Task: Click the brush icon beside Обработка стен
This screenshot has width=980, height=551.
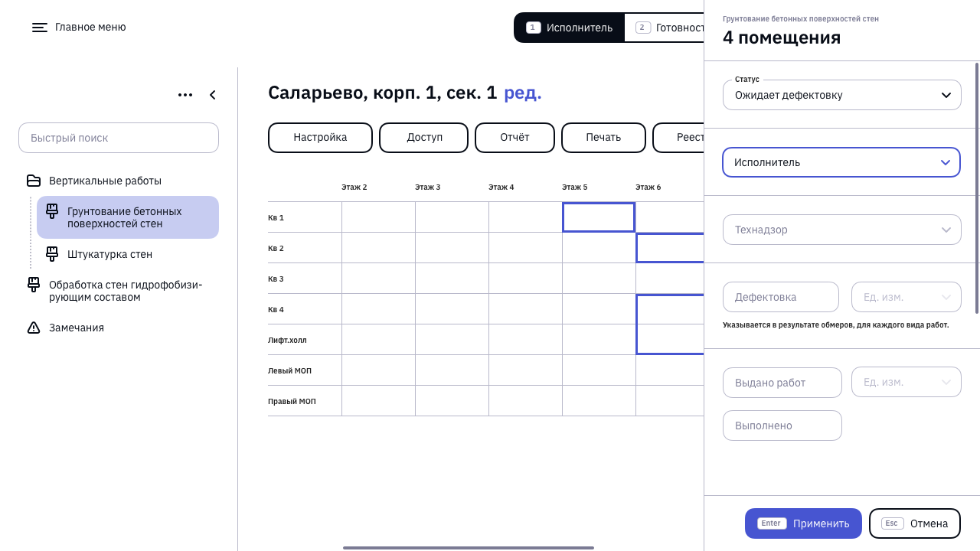Action: tap(34, 284)
